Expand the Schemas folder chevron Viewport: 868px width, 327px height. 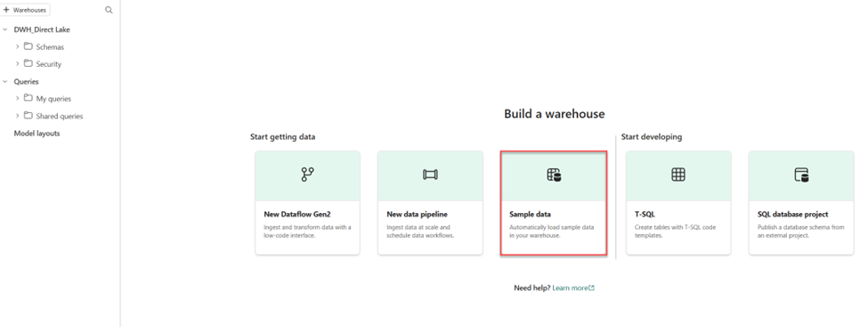[x=17, y=46]
